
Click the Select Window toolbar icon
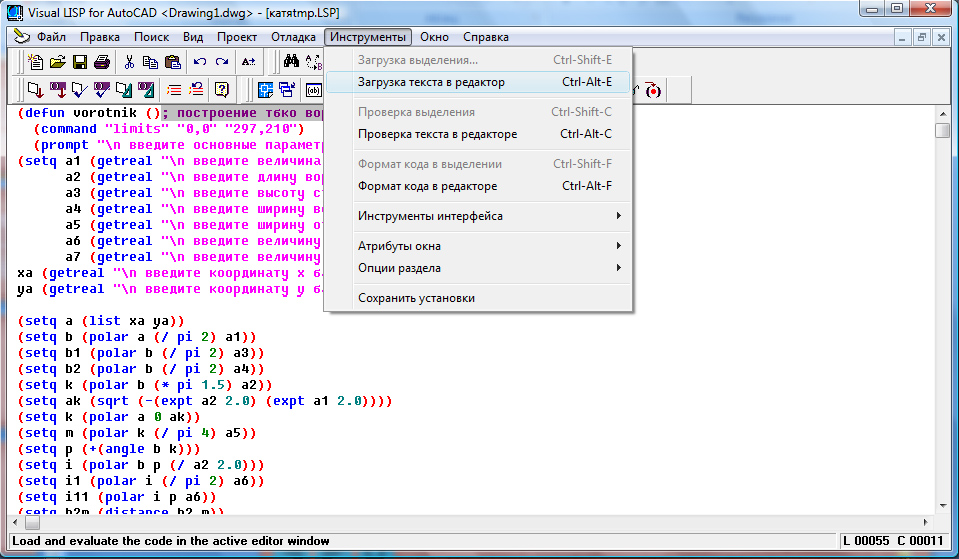click(x=287, y=91)
